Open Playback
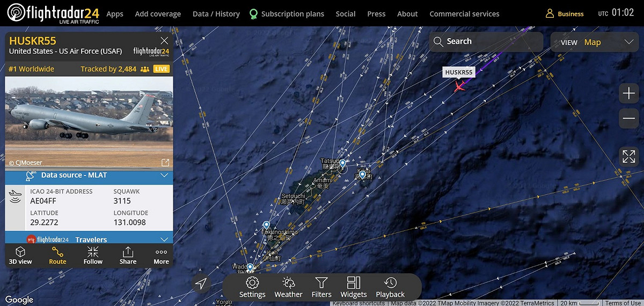Screen dimensions: 644x306 click(x=390, y=288)
